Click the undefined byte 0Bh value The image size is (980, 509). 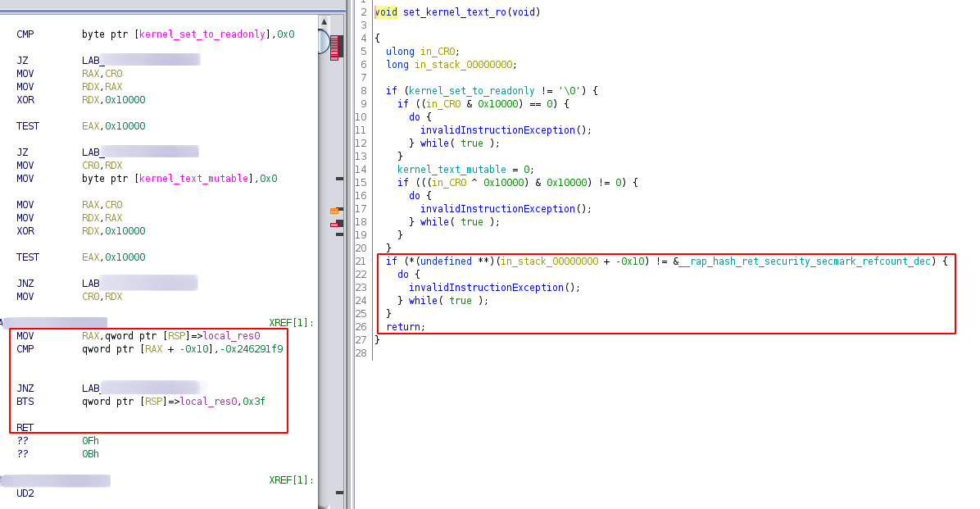click(91, 455)
